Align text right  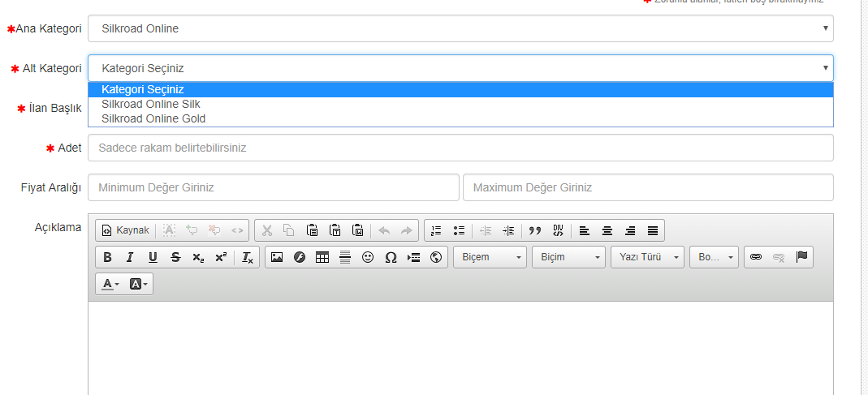[630, 230]
